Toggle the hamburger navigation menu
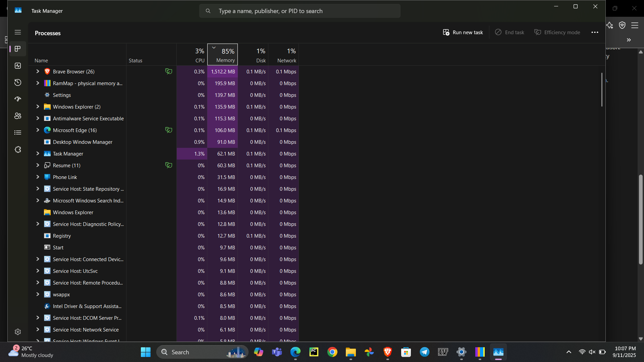 pos(18,32)
